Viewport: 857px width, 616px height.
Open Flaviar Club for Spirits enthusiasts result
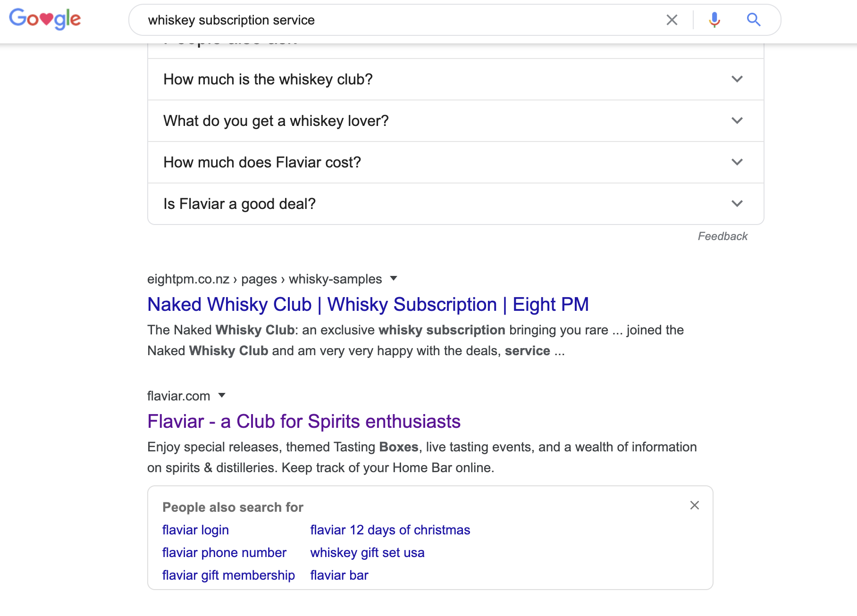[x=303, y=422]
